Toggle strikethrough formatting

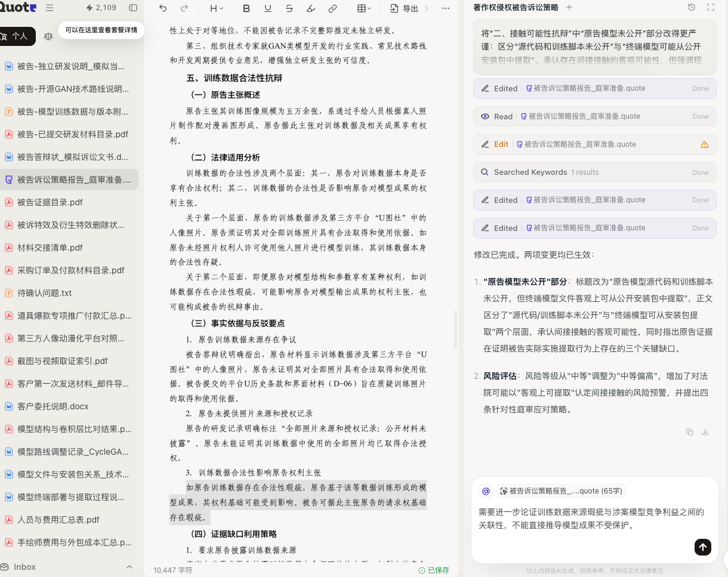pos(289,8)
